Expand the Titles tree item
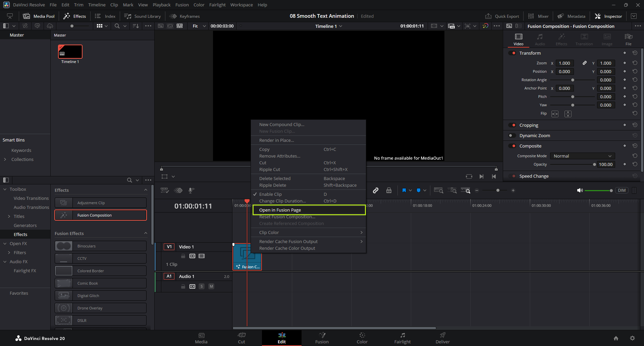644x346 pixels. 9,217
